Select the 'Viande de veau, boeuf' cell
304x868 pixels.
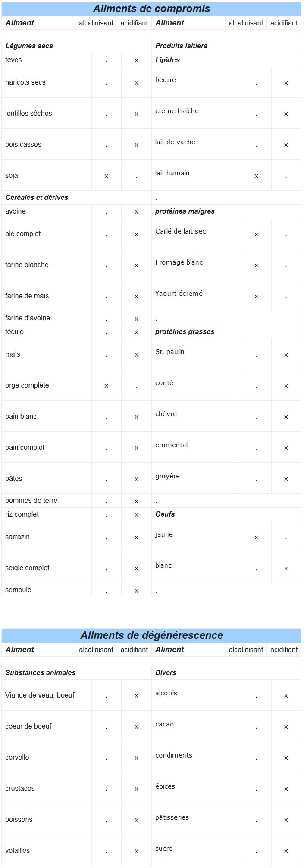tap(40, 695)
